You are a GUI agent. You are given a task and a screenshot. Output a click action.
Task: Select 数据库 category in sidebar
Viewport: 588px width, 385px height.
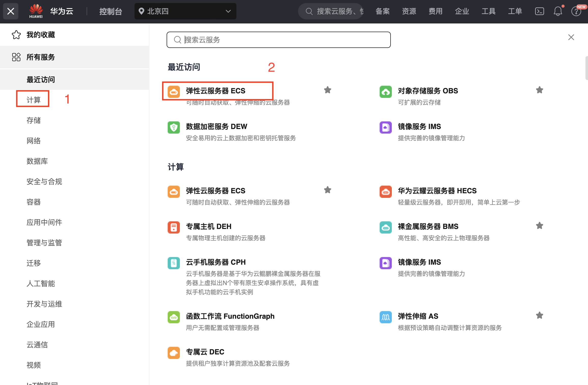pos(37,161)
